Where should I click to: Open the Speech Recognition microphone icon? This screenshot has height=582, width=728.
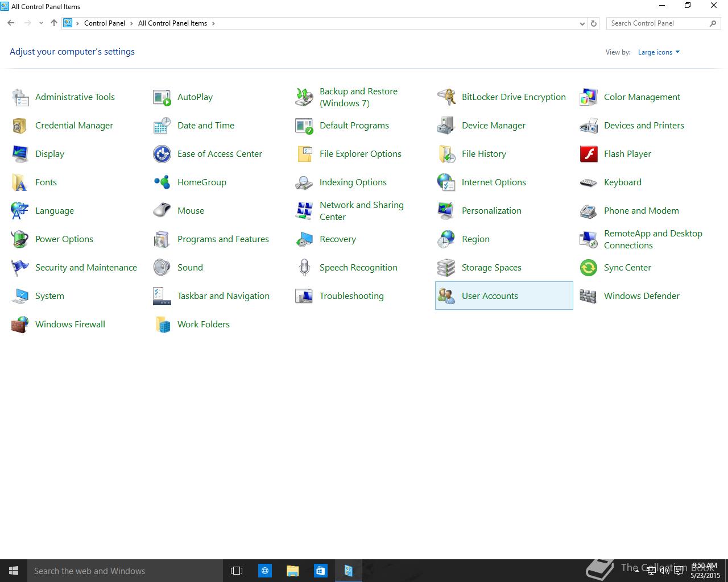[304, 268]
